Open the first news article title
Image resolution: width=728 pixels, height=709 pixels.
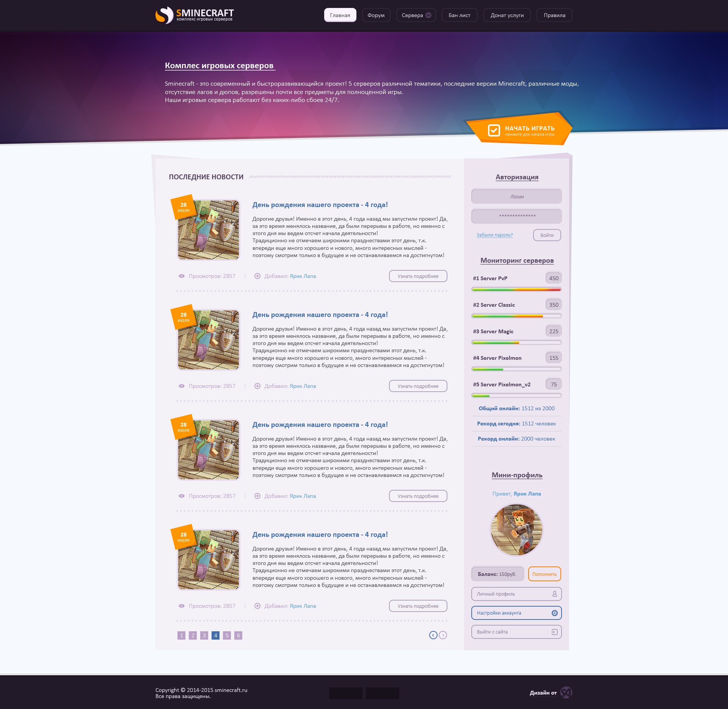pyautogui.click(x=320, y=205)
